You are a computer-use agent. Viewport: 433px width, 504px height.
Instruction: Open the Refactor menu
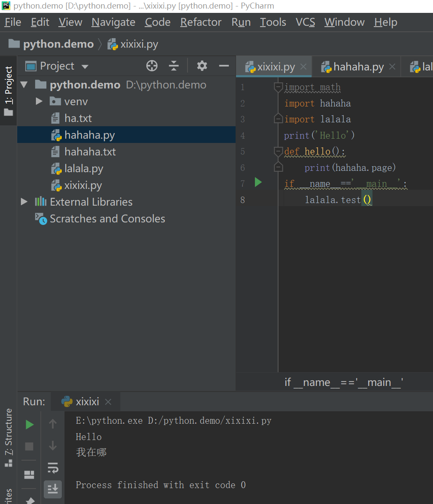pyautogui.click(x=201, y=22)
